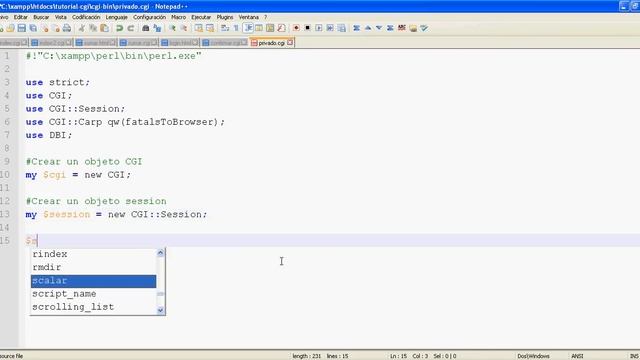Toggle word wrap

coord(225,28)
